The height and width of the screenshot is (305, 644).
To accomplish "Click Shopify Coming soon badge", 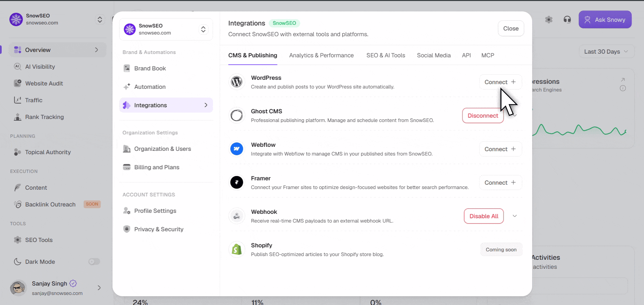I will point(501,250).
